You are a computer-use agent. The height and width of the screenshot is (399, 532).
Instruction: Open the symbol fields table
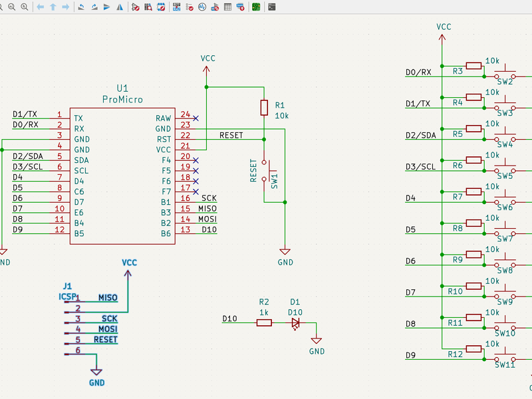tap(227, 7)
